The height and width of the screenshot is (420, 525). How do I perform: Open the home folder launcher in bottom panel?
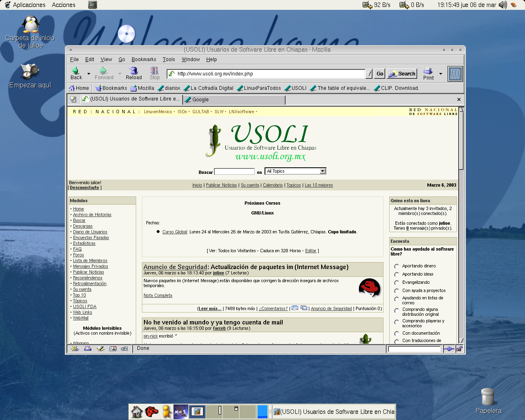coord(137,412)
